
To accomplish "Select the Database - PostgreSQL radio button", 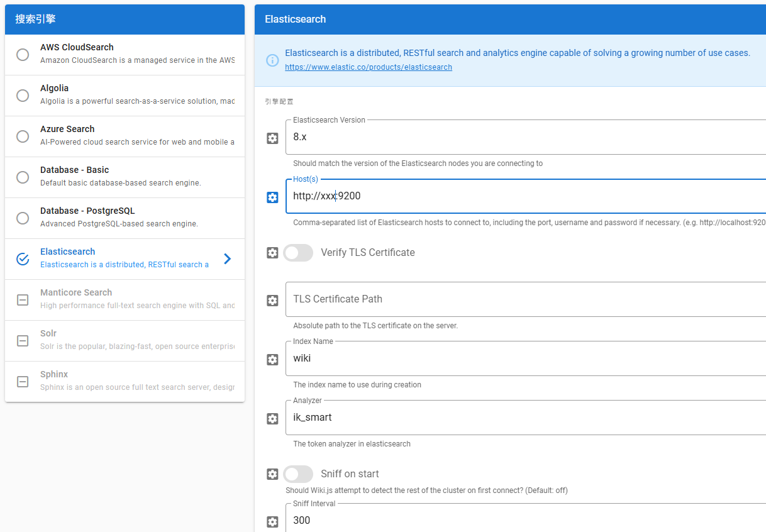I will [23, 218].
